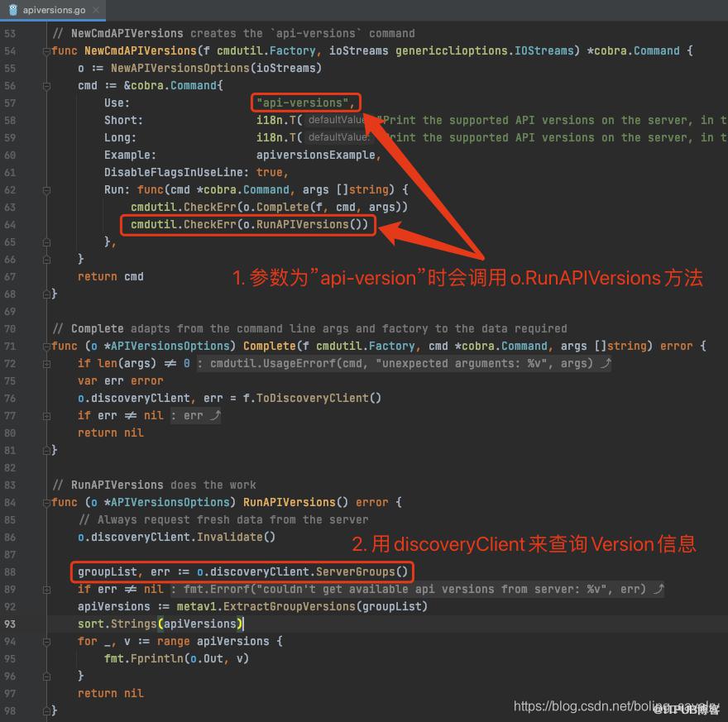Click line number 57 in the gutter

coord(10,103)
